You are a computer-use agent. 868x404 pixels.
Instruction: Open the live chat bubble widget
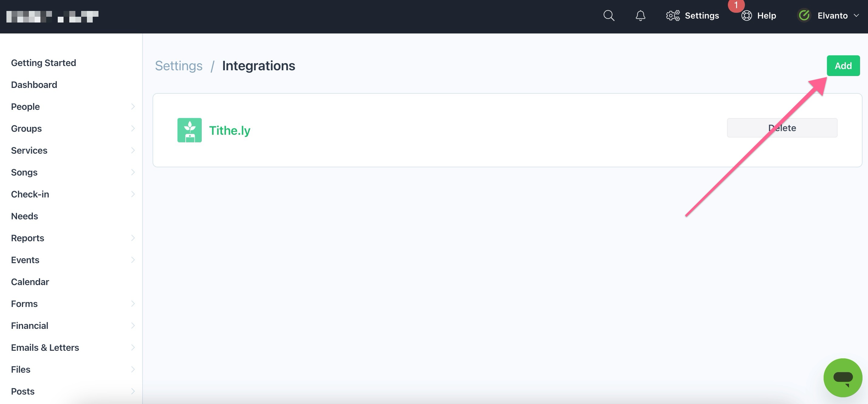(x=843, y=377)
